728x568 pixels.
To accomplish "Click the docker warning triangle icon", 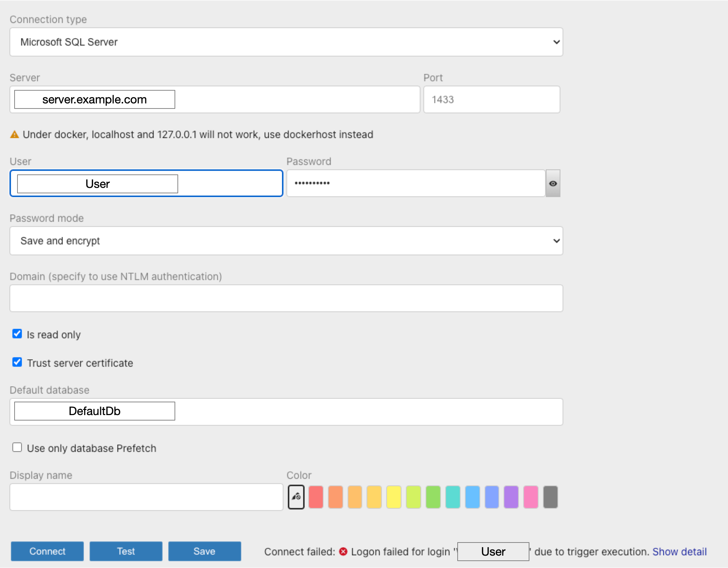I will coord(15,134).
